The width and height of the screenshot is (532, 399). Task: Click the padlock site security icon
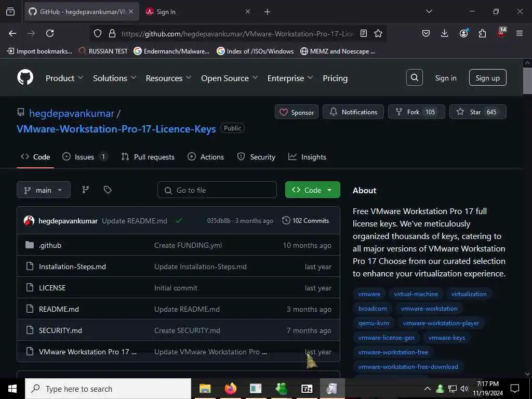point(112,33)
